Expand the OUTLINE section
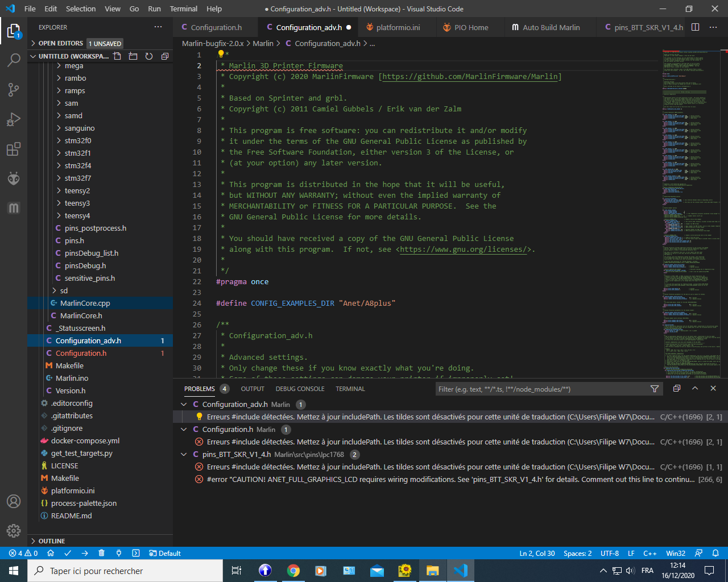 (x=52, y=541)
